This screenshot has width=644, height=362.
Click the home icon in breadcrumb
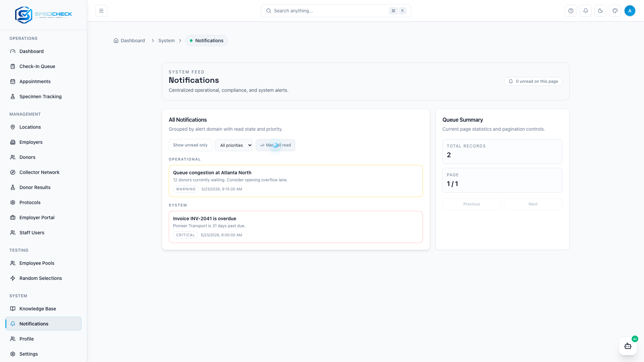coord(116,41)
